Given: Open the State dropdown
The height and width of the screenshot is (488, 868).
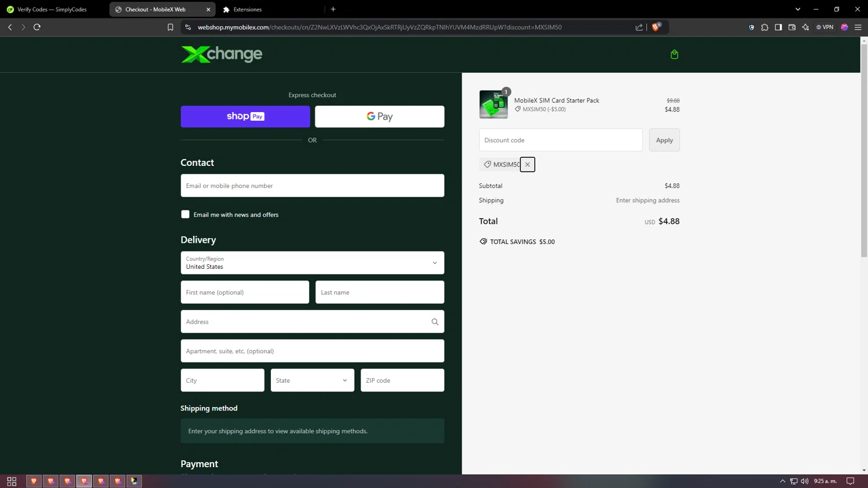Looking at the screenshot, I should [312, 380].
